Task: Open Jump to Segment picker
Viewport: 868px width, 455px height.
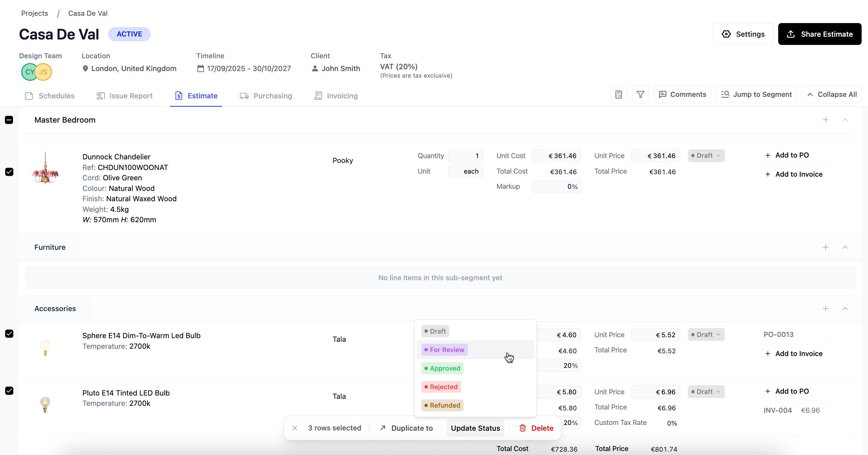Action: 756,95
